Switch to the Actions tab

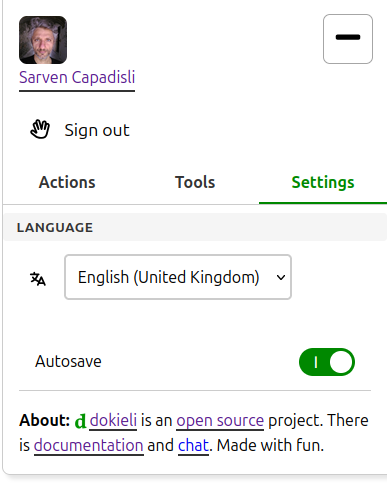coord(67,182)
